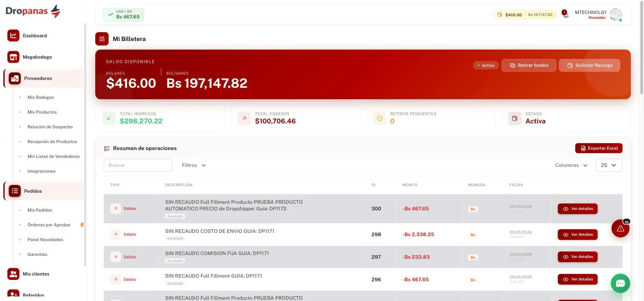Click the notification bell icon
Viewport: 644px width, 301px height.
tap(566, 15)
